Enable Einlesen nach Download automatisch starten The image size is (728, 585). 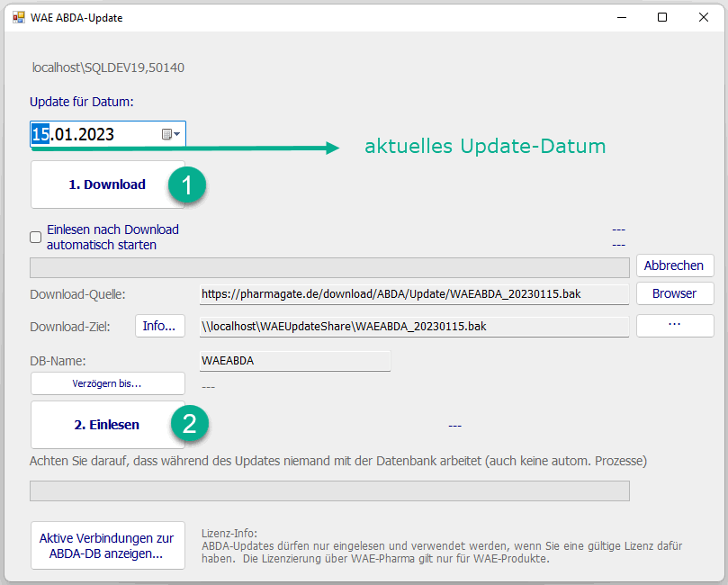tap(35, 238)
